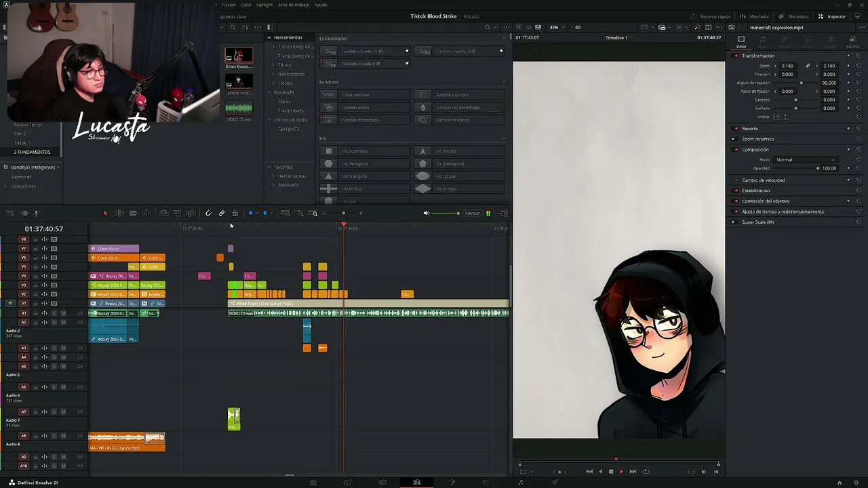Click the stop button under the viewer
Image resolution: width=868 pixels, height=488 pixels.
click(610, 472)
